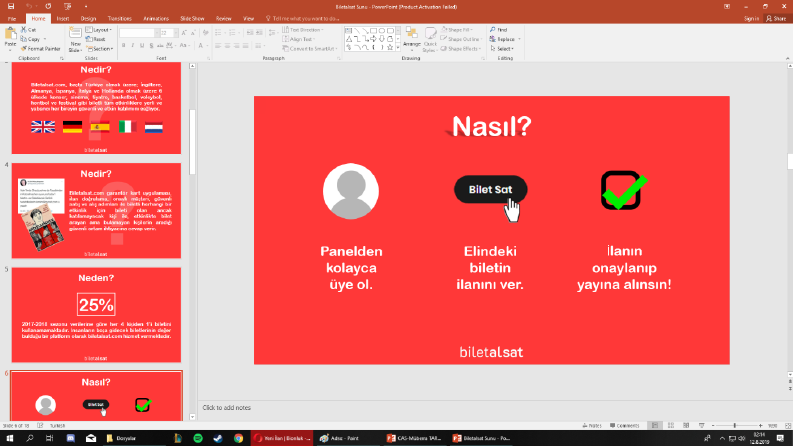This screenshot has width=793, height=446.
Task: Click the Arrange icon in Drawing group
Action: coord(412,38)
